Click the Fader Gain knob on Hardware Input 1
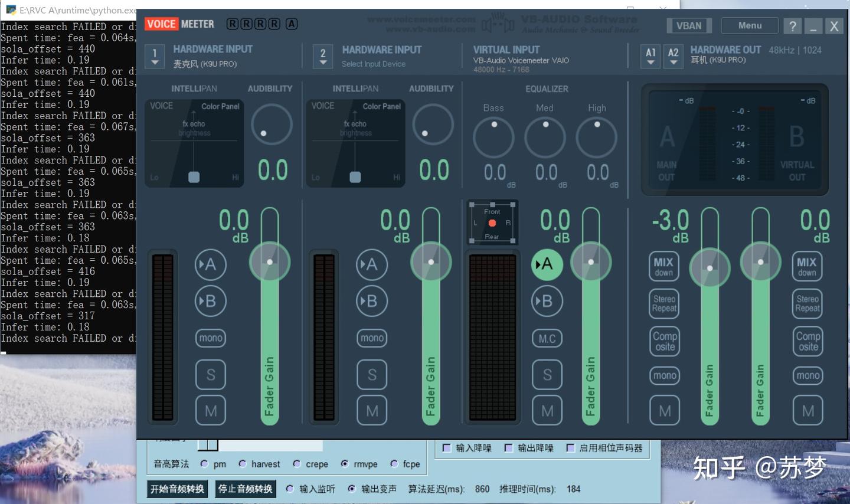The image size is (850, 504). pos(270,261)
